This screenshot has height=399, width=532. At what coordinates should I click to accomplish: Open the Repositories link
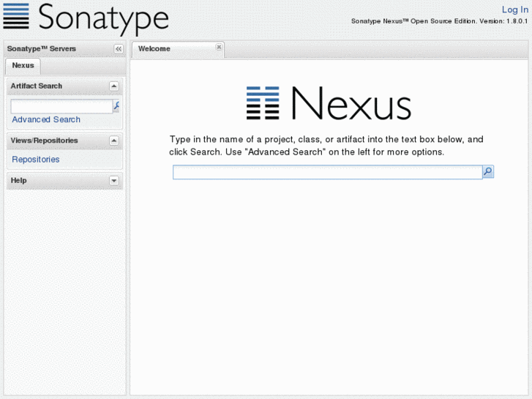point(36,160)
